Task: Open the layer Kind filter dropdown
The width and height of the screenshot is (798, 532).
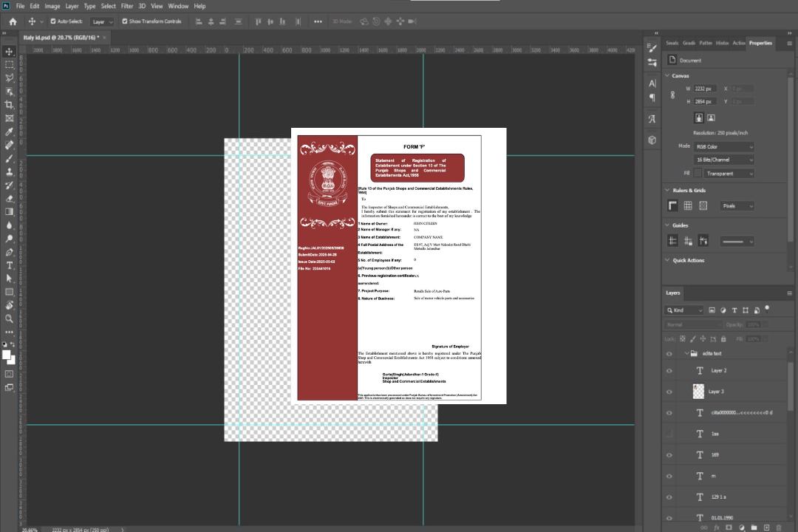Action: click(x=684, y=310)
